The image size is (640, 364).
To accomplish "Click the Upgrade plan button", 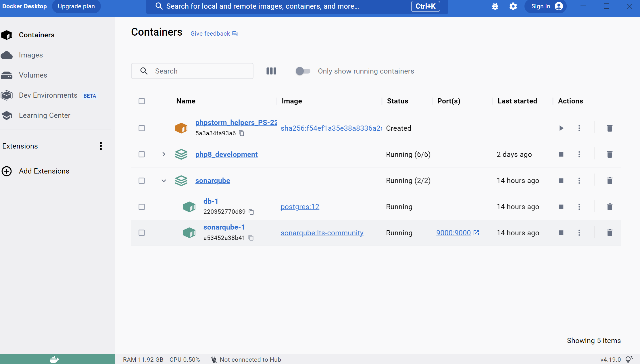I will pyautogui.click(x=76, y=6).
